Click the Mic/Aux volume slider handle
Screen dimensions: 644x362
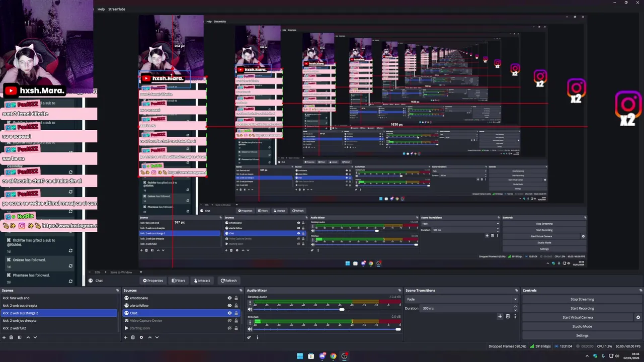click(398, 329)
